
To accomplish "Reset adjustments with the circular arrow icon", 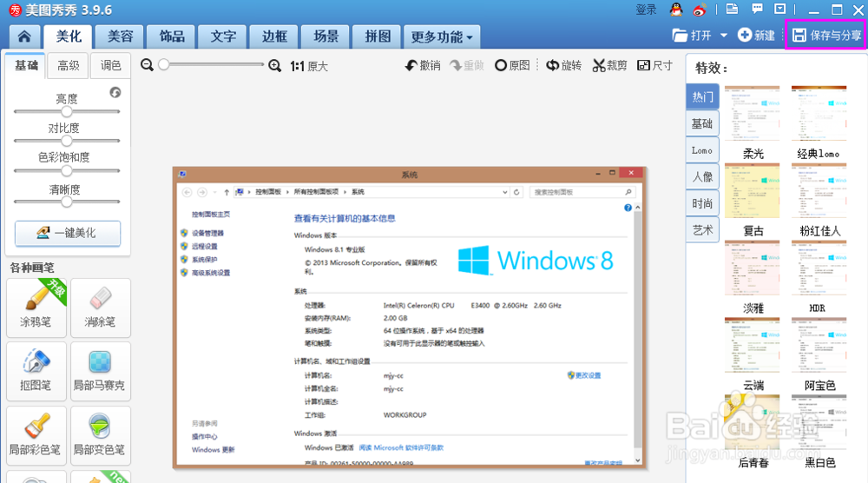I will 115,92.
